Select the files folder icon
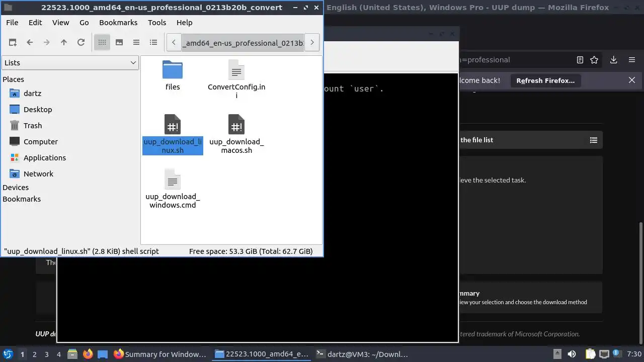 pos(173,70)
